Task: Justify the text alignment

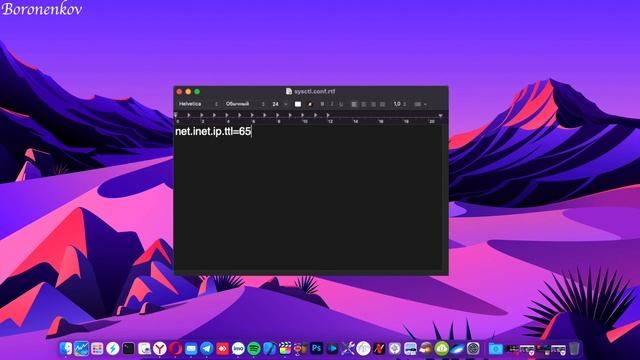Action: coord(382,104)
